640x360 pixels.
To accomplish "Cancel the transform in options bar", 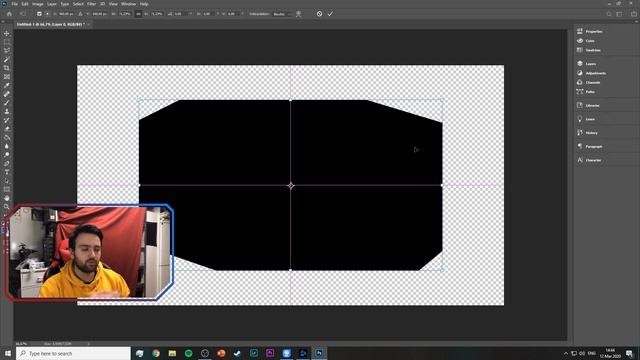I will (x=319, y=14).
